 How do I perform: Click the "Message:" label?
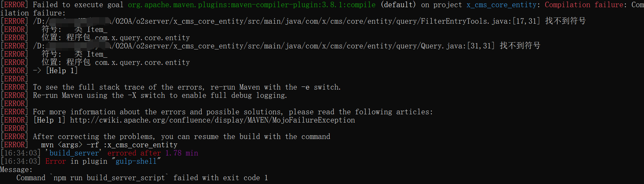[x=16, y=170]
